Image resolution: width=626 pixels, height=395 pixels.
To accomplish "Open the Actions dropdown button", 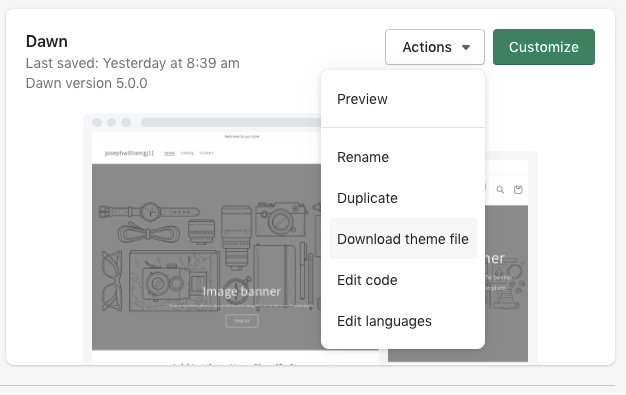I will pyautogui.click(x=435, y=47).
